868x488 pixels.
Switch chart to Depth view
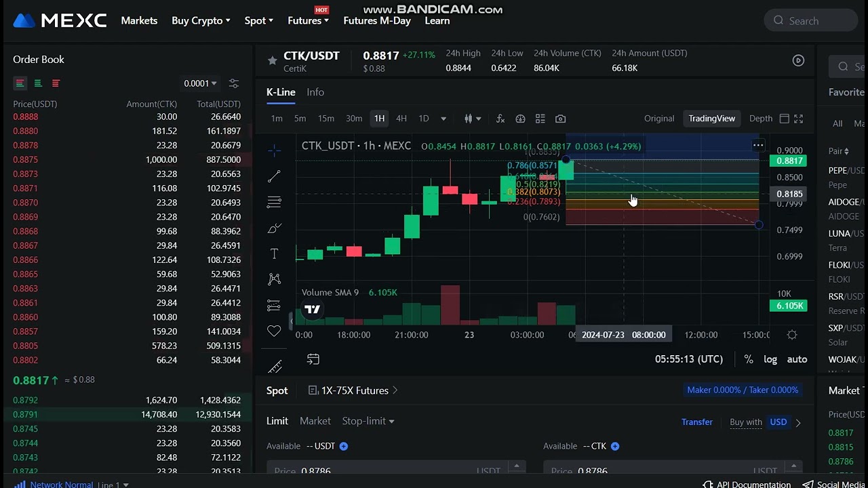[761, 119]
